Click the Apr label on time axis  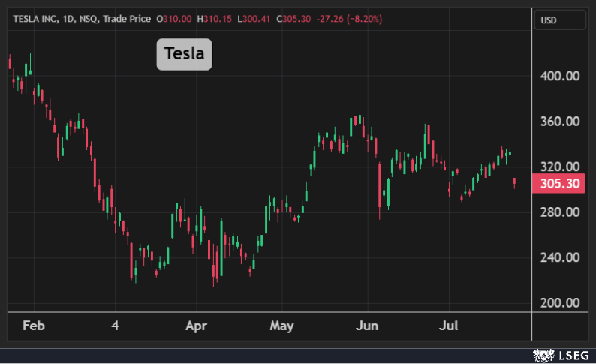[196, 326]
